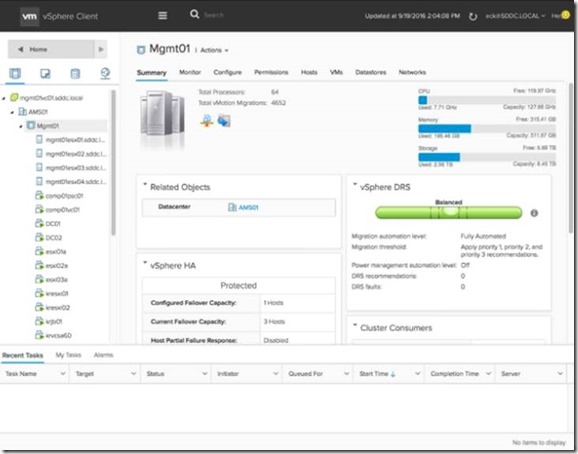
Task: Select the VMs and Templates navigator icon
Action: tap(45, 73)
